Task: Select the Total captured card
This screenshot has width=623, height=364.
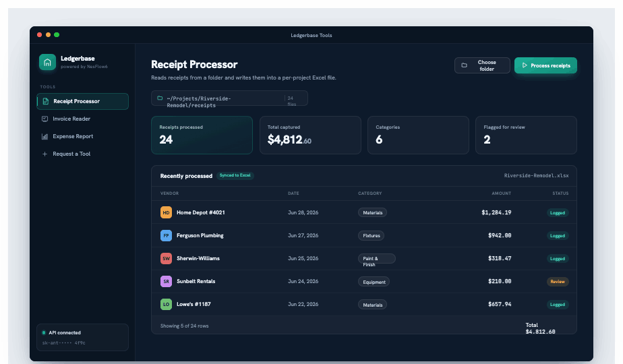Action: pyautogui.click(x=310, y=135)
